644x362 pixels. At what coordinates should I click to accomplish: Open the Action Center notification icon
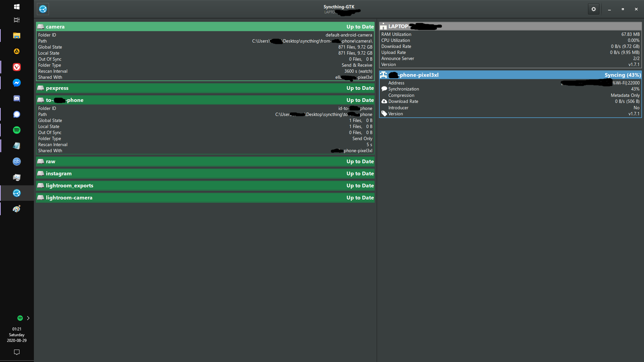(x=16, y=352)
